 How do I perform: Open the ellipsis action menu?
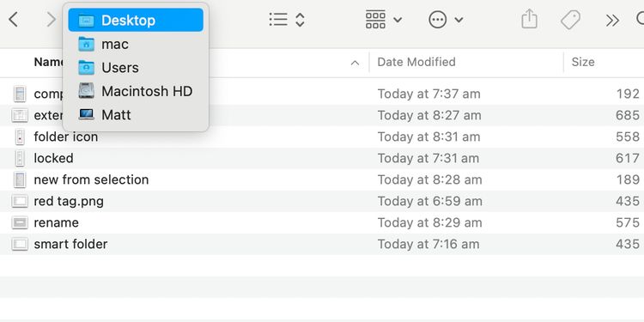click(446, 19)
